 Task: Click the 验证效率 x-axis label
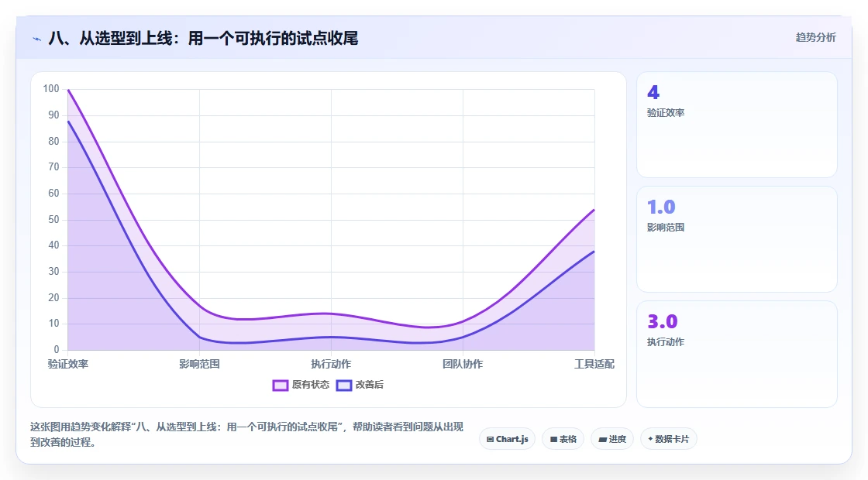pyautogui.click(x=68, y=364)
